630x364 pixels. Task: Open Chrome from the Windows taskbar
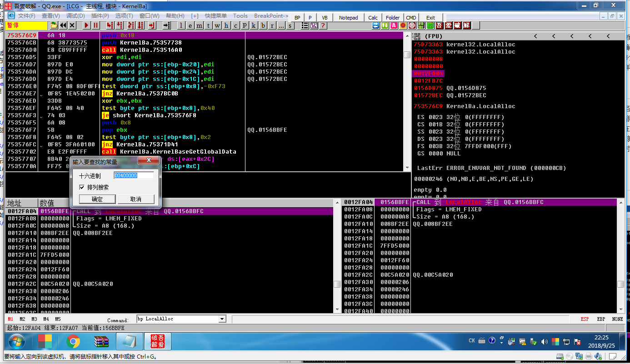[x=73, y=341]
